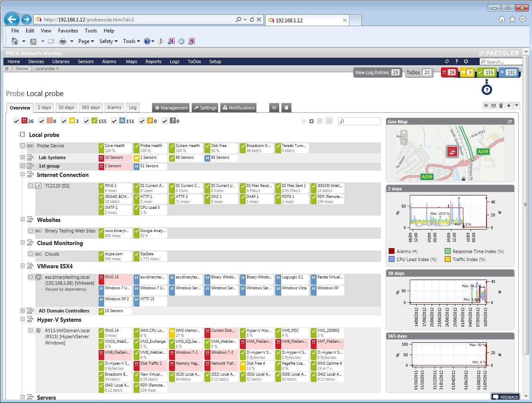
Task: Toggle the green Up filter checkbox 155
Action: (86, 121)
